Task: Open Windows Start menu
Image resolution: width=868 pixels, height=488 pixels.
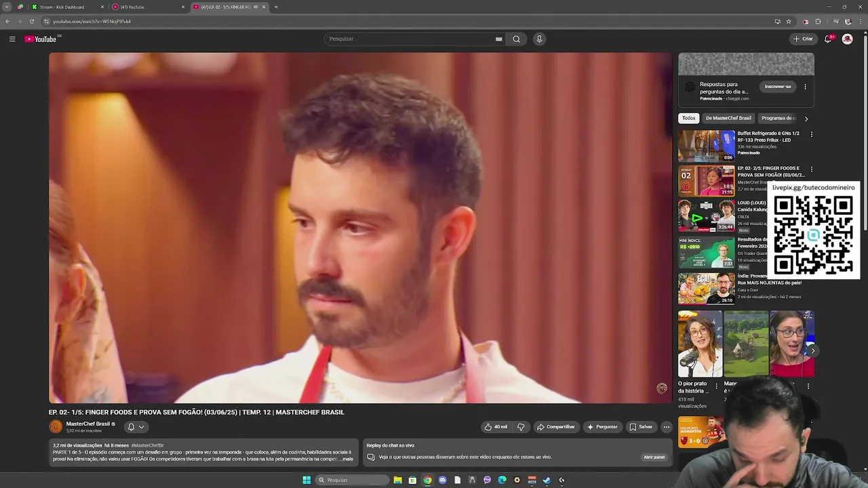Action: pos(307,480)
